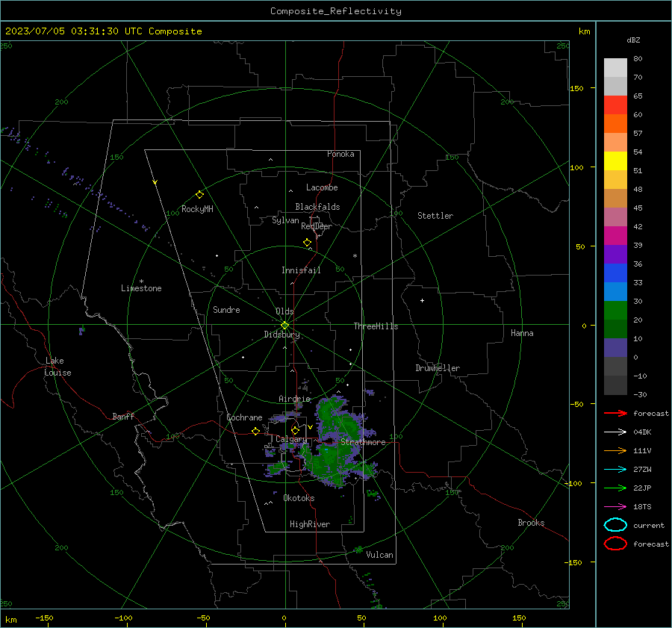Select the bright yellow 51-54 dBZ band
The image size is (672, 628).
[x=615, y=161]
